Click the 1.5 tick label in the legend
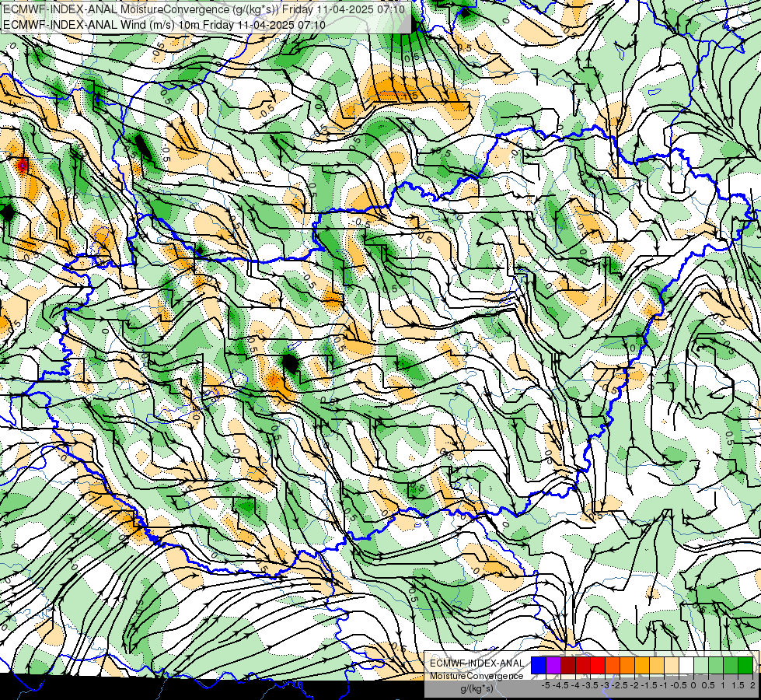 [738, 685]
